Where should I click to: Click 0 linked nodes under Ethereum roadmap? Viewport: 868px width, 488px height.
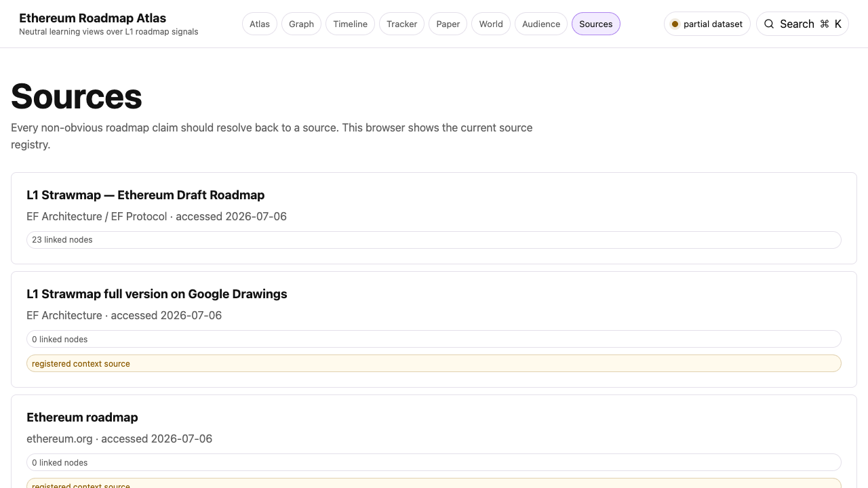(x=434, y=462)
